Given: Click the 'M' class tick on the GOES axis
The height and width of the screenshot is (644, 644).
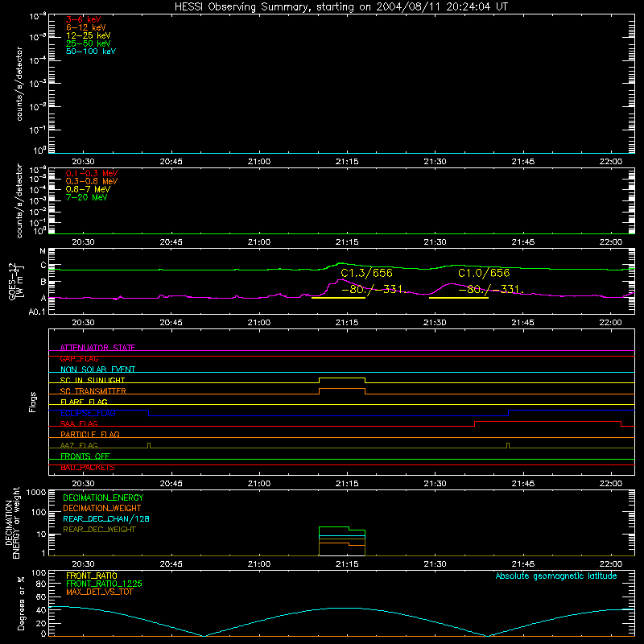Looking at the screenshot, I should click(43, 251).
